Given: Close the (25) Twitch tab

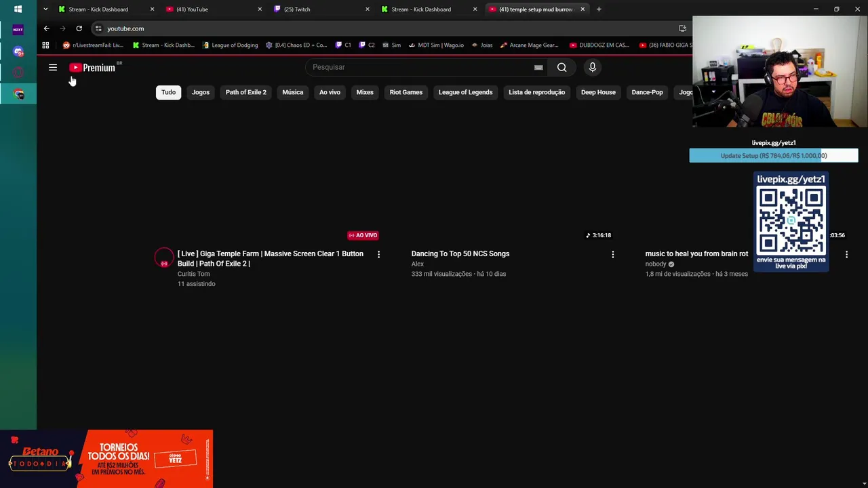Looking at the screenshot, I should click(x=368, y=9).
